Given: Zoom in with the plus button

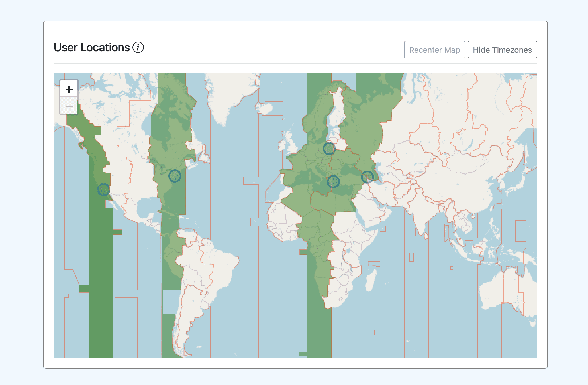Looking at the screenshot, I should pyautogui.click(x=69, y=90).
